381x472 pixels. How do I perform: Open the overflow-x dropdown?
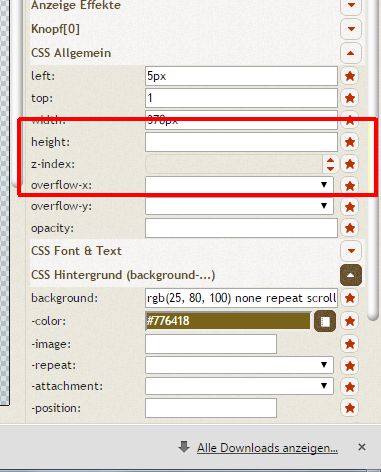[239, 185]
